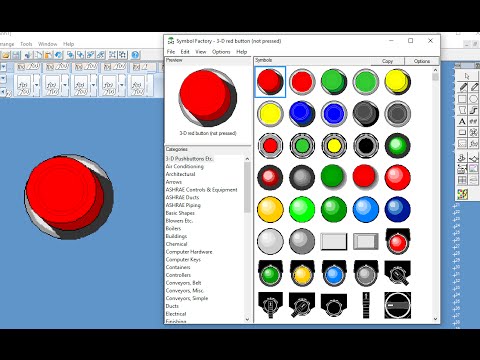This screenshot has width=480, height=360.
Task: Select the glossy dark blue round light
Action: (x=398, y=209)
